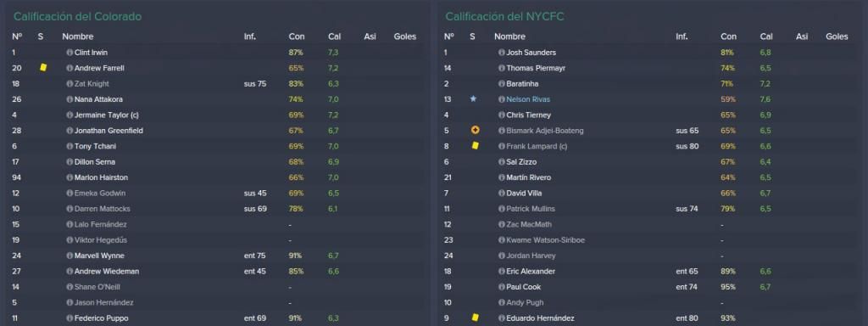Sort Colorado players by Nombre header
This screenshot has height=326, width=868.
click(77, 37)
